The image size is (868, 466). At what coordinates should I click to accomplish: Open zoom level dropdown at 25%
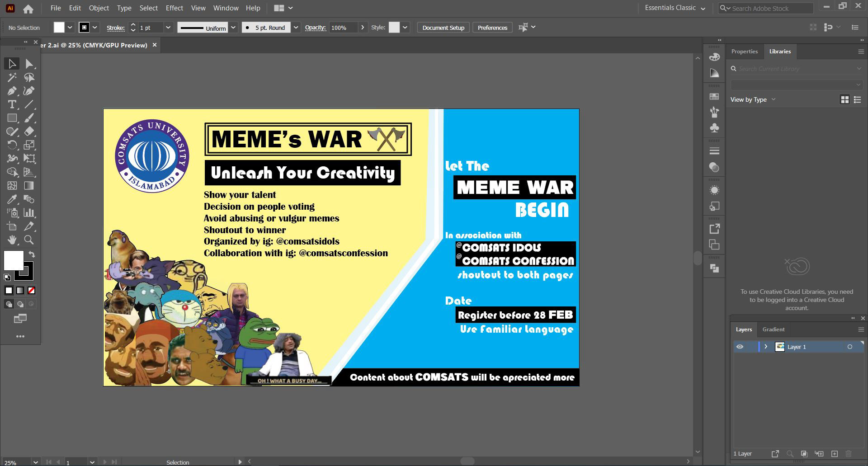[36, 462]
